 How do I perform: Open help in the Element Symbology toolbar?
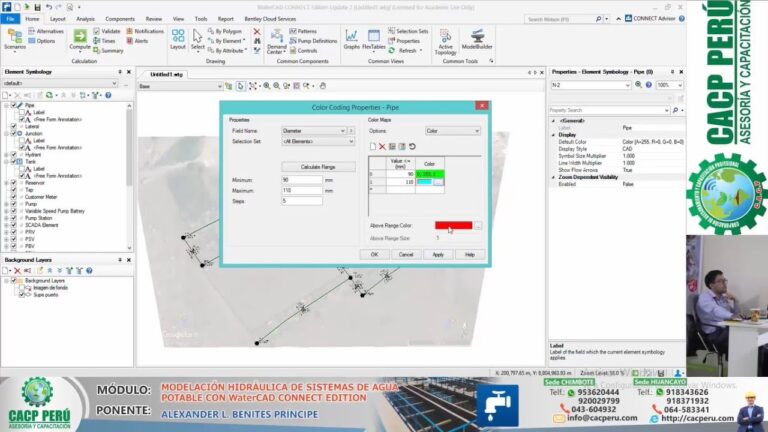[x=108, y=95]
